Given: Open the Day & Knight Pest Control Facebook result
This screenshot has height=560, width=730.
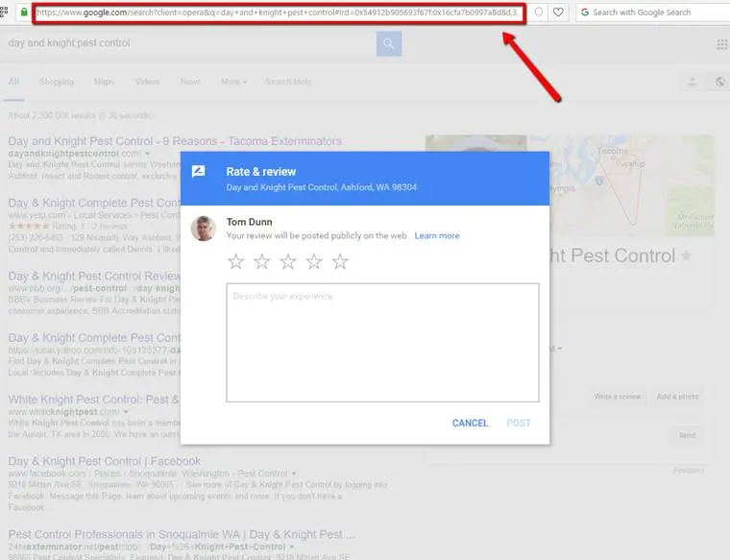Looking at the screenshot, I should coord(105,461).
